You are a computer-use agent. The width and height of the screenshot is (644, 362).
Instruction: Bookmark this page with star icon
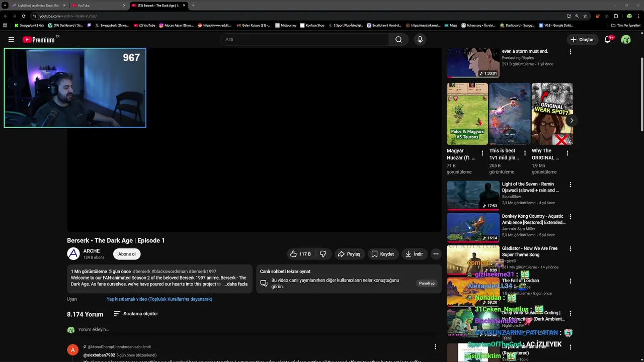tap(585, 16)
